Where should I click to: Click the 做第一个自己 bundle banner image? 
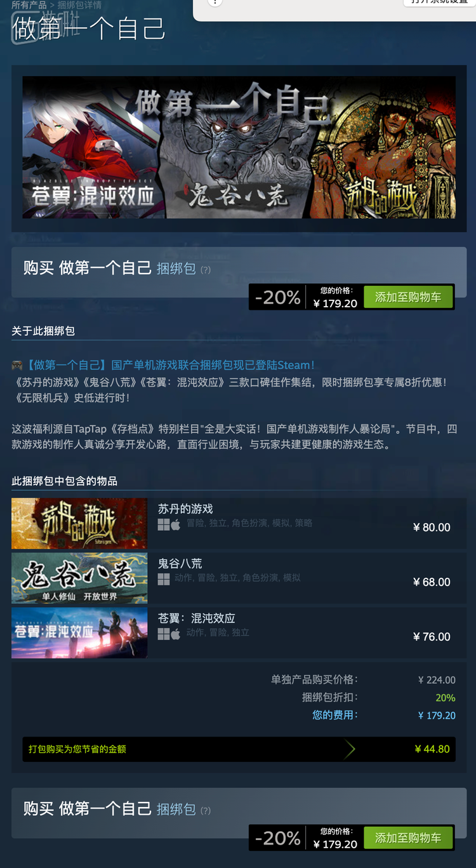[x=239, y=147]
